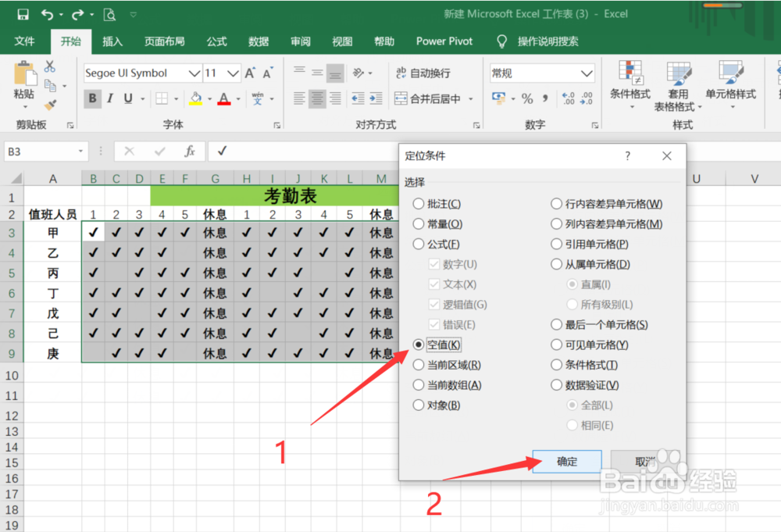Viewport: 781px width, 532px height.
Task: Select the 对象(B) radio option
Action: tap(437, 405)
